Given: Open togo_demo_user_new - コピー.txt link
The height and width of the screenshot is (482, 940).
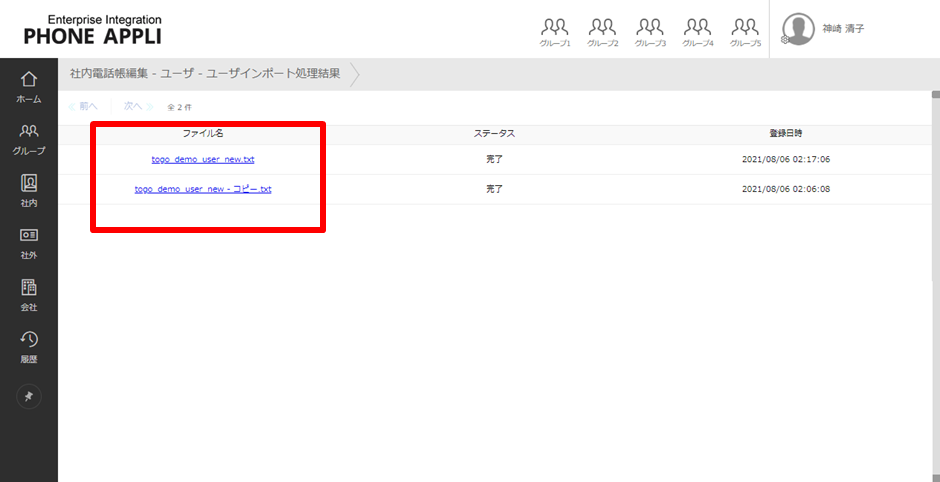Looking at the screenshot, I should 203,189.
